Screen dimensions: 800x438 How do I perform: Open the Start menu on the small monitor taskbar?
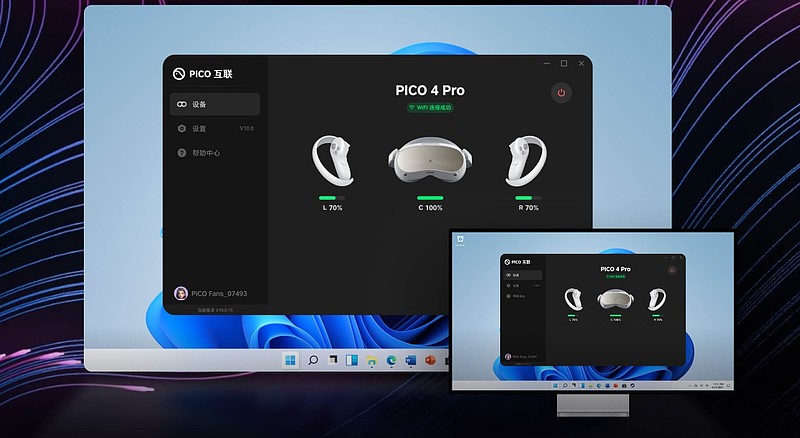coord(555,386)
